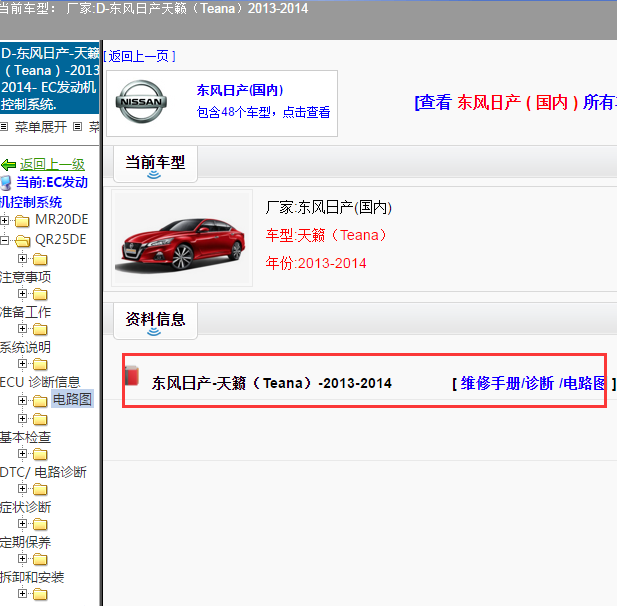
Task: Click the 基本检查 folder icon
Action: click(40, 419)
